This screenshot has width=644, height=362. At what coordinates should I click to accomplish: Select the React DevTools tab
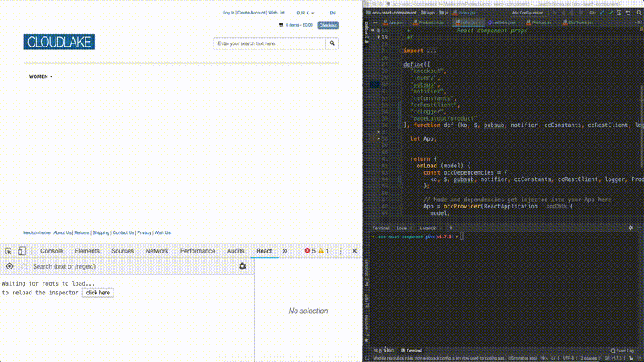264,251
